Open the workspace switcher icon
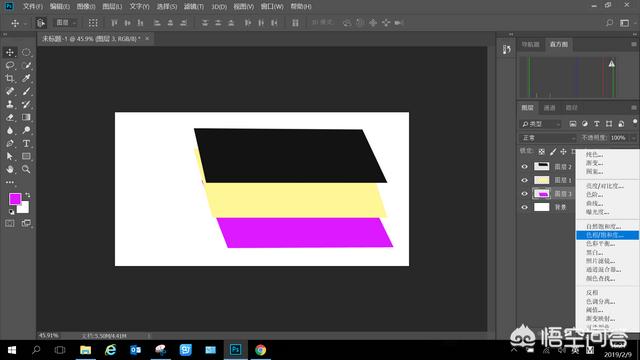 624,23
